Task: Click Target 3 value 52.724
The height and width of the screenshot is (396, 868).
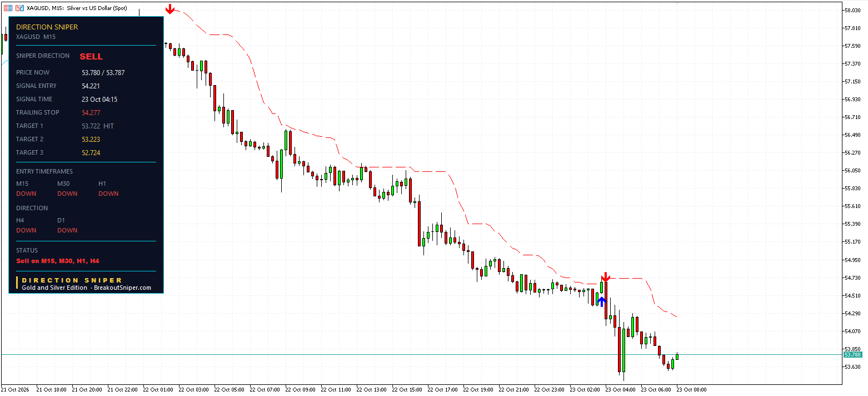Action: pyautogui.click(x=91, y=152)
